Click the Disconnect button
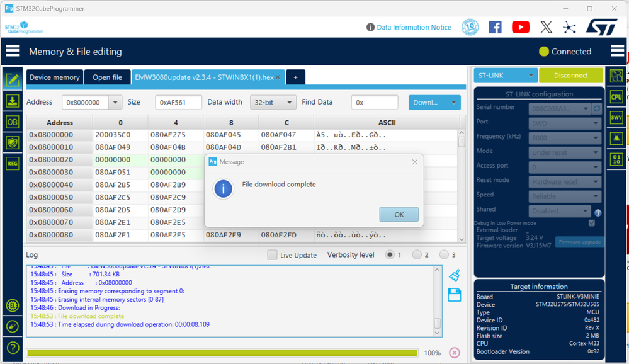 tap(570, 76)
